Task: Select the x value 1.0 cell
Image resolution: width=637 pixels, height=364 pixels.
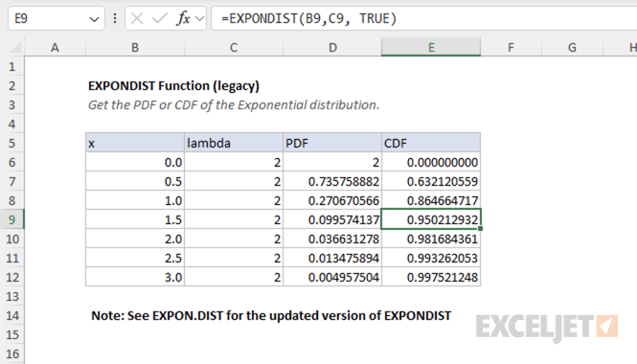Action: 135,200
